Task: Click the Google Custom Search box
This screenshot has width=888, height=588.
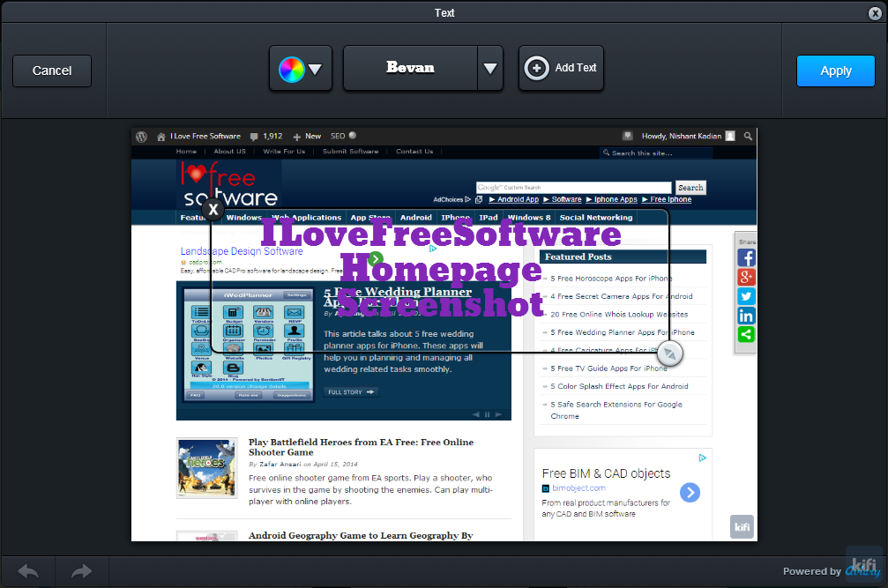Action: pyautogui.click(x=574, y=187)
